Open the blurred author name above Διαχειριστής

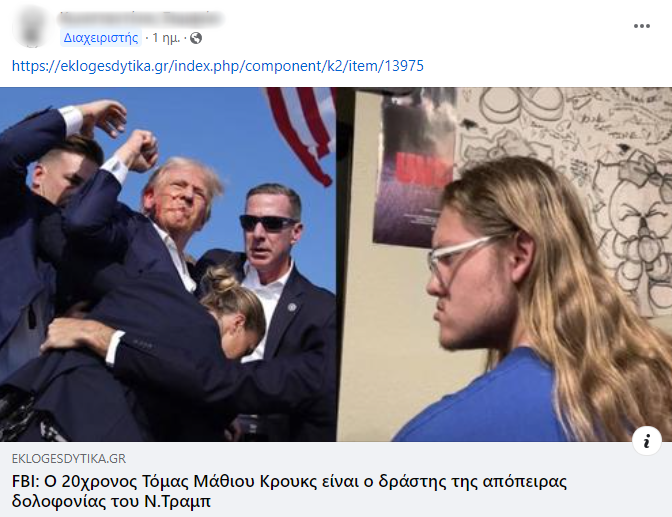(x=141, y=18)
